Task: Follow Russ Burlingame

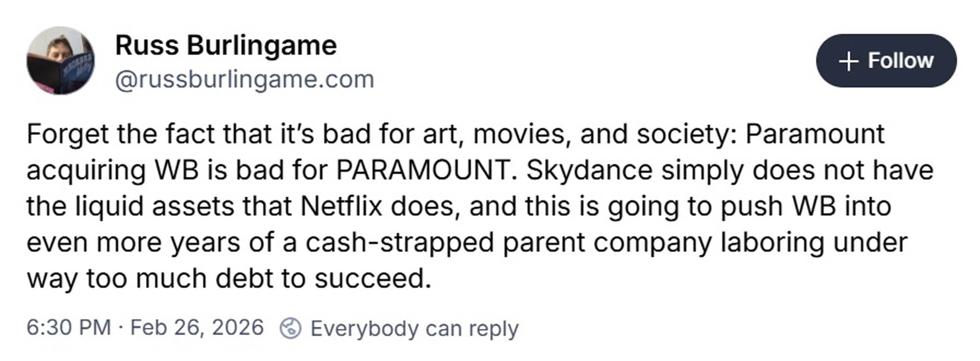Action: coord(886,61)
